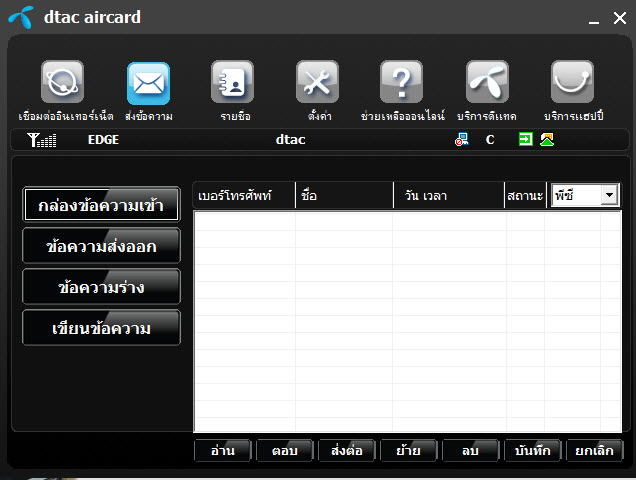
Task: Click the EDGE network type label
Action: point(103,140)
